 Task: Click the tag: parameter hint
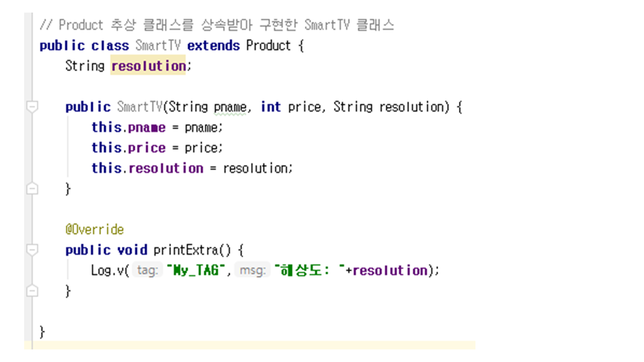pos(148,270)
